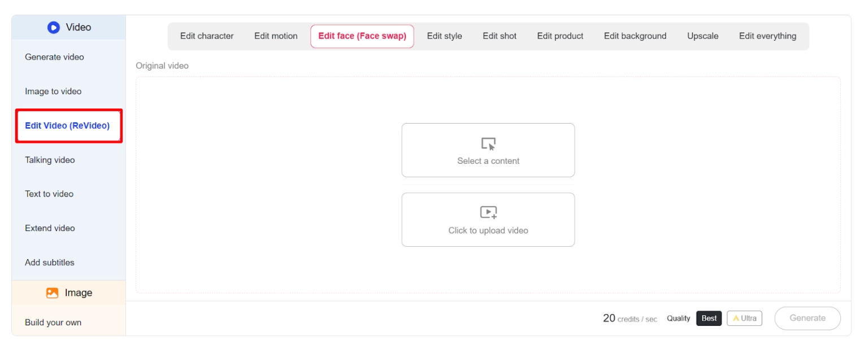Open Talking video from sidebar
The image size is (868, 341).
point(50,160)
